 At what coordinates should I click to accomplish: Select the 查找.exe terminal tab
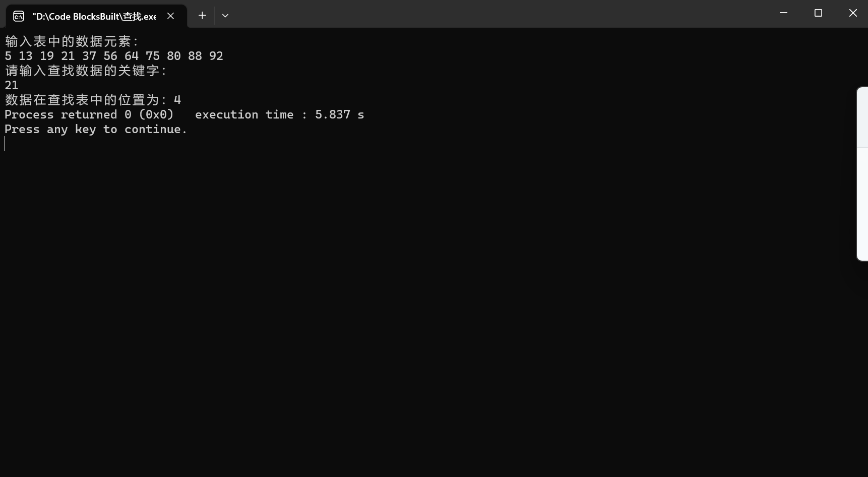pyautogui.click(x=96, y=16)
